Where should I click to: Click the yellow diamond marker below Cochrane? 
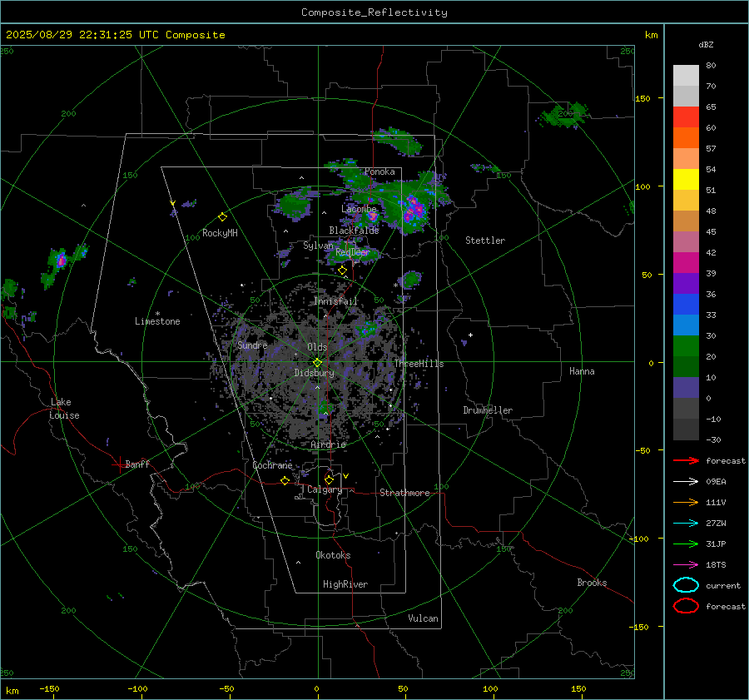pyautogui.click(x=285, y=480)
